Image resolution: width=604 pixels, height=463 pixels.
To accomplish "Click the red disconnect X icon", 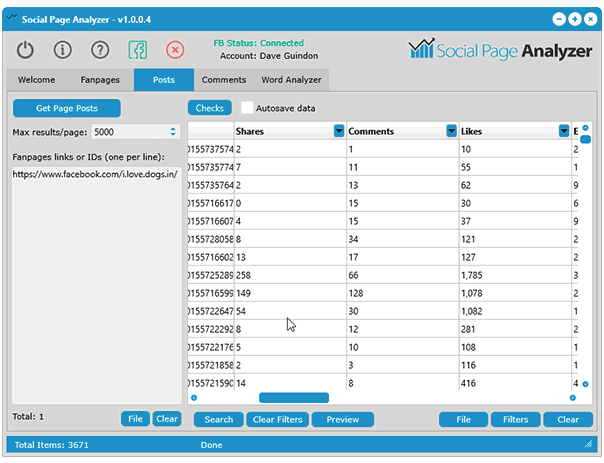I will [175, 50].
